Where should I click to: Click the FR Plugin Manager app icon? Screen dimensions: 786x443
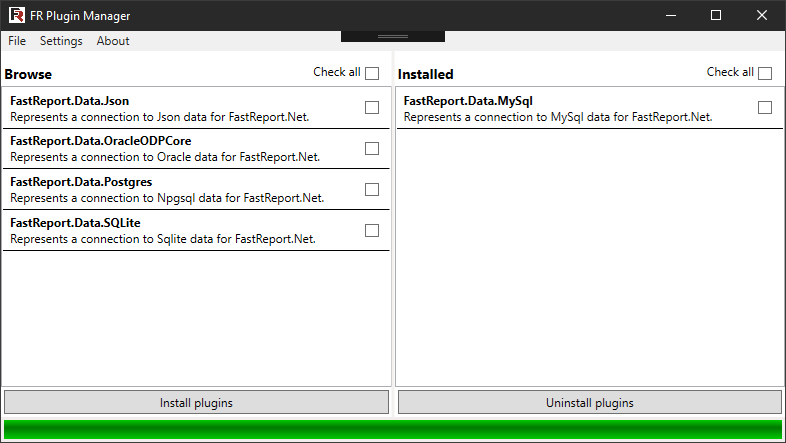pos(16,15)
